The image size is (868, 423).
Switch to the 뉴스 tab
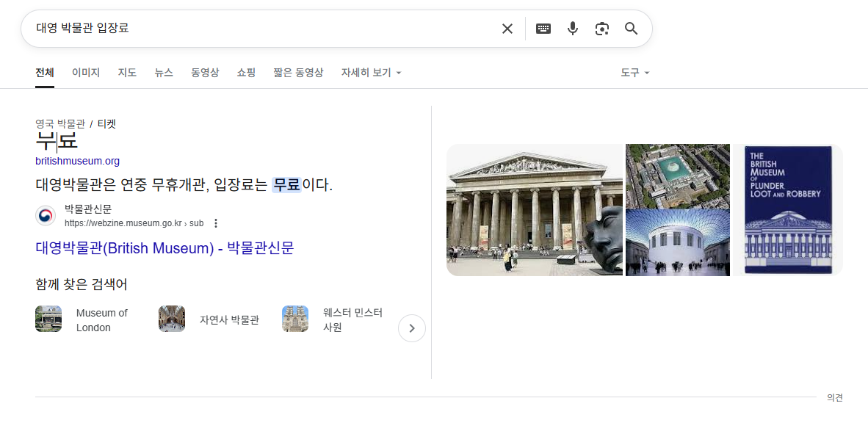point(164,73)
